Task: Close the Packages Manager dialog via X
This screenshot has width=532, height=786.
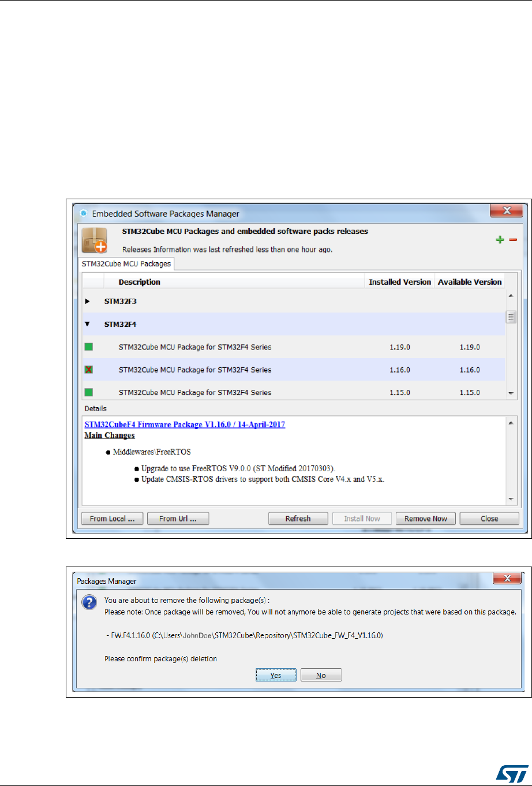Action: pyautogui.click(x=509, y=579)
